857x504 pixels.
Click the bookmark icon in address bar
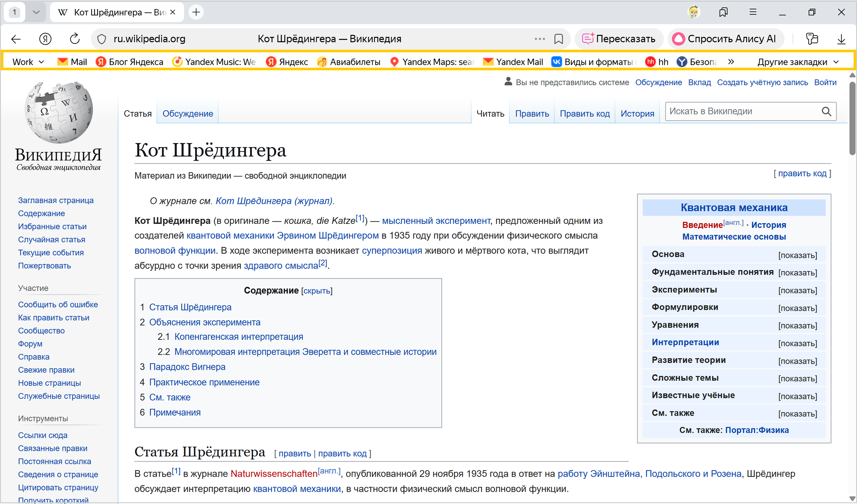click(558, 39)
